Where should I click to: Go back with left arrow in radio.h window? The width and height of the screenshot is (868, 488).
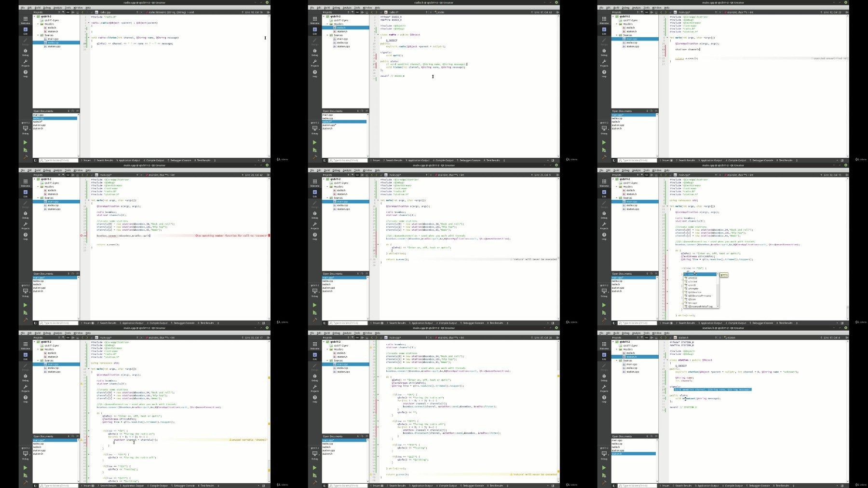[x=372, y=12]
